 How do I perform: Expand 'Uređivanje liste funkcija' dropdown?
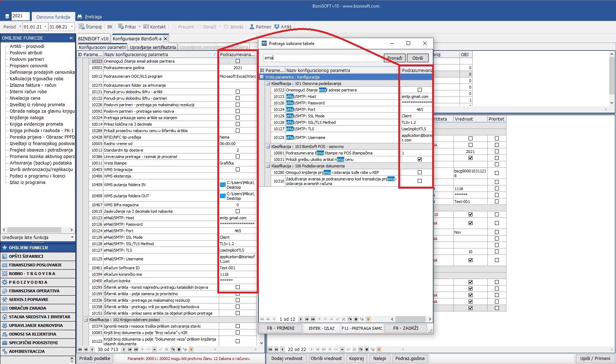click(72, 238)
